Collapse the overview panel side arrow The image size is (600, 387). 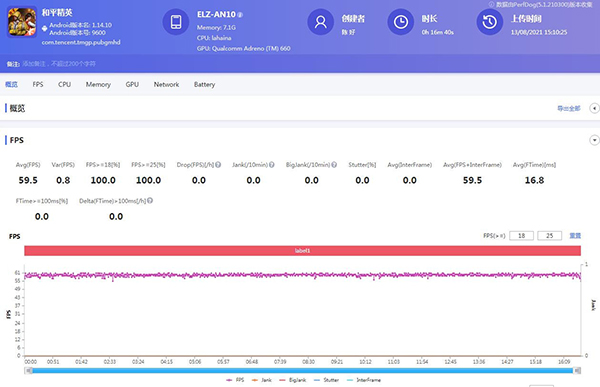coord(594,108)
